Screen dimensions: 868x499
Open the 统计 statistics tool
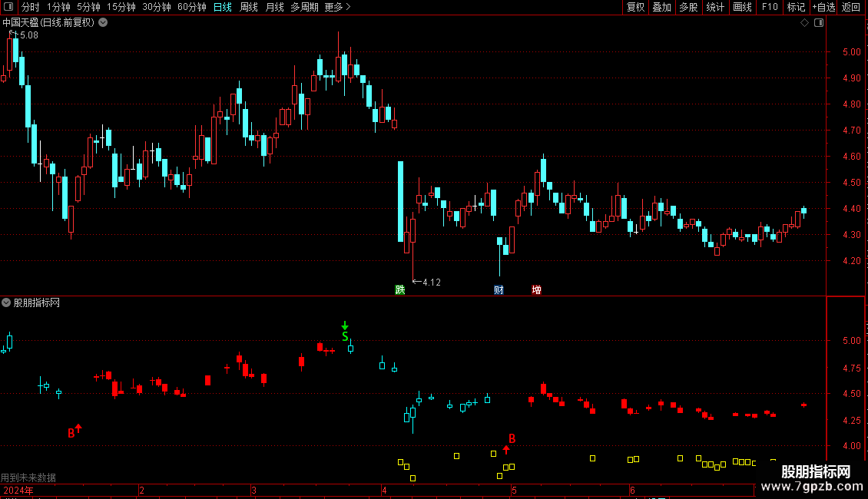coord(715,7)
